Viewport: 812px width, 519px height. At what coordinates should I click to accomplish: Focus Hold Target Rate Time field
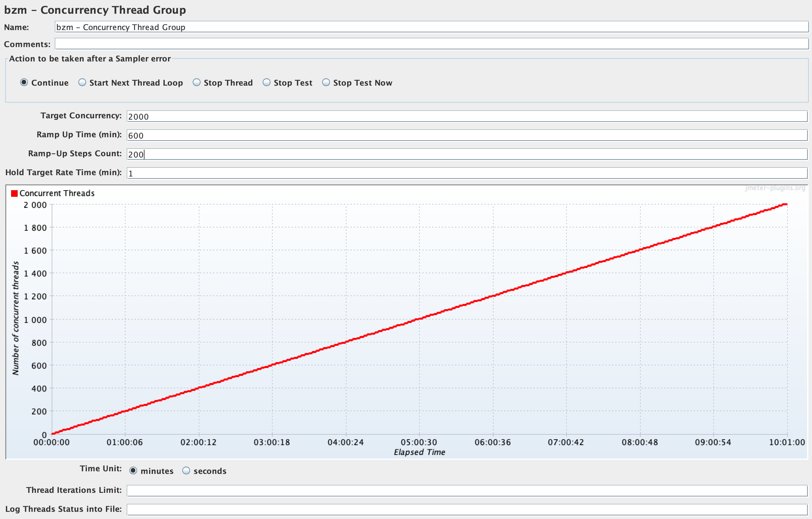[x=467, y=173]
